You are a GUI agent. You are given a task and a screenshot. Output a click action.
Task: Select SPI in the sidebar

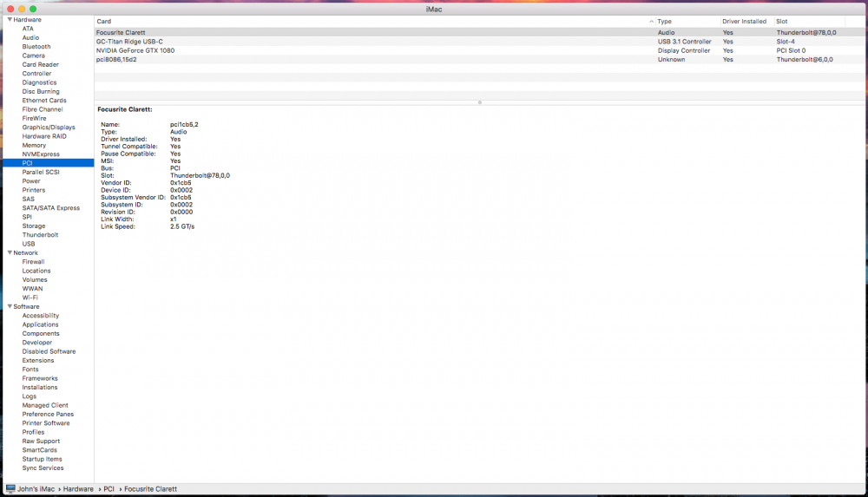click(x=27, y=217)
